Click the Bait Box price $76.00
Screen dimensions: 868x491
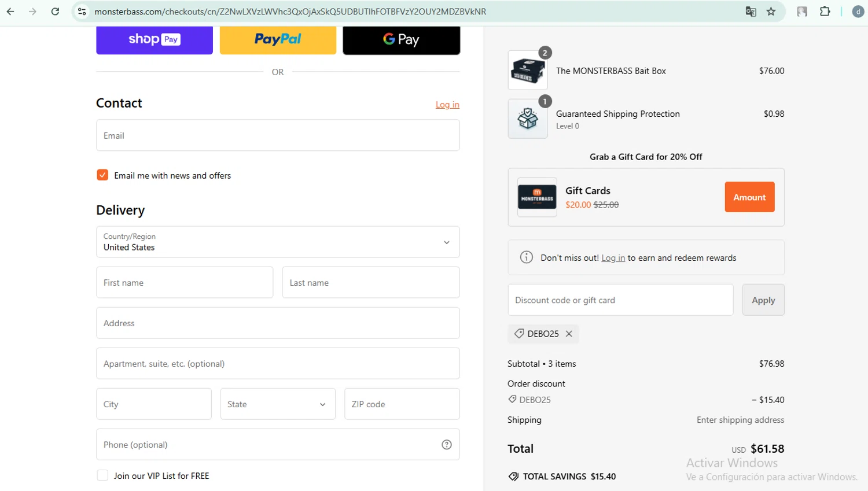point(771,71)
